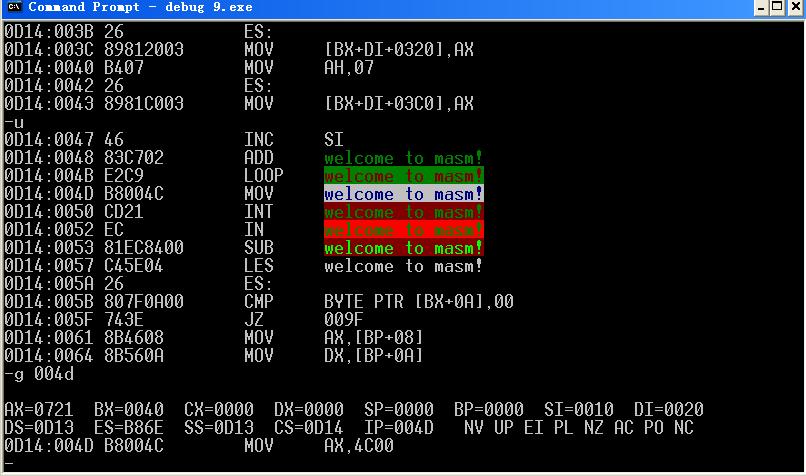Click the red-on-green 'welcome to masm!' line

[404, 176]
